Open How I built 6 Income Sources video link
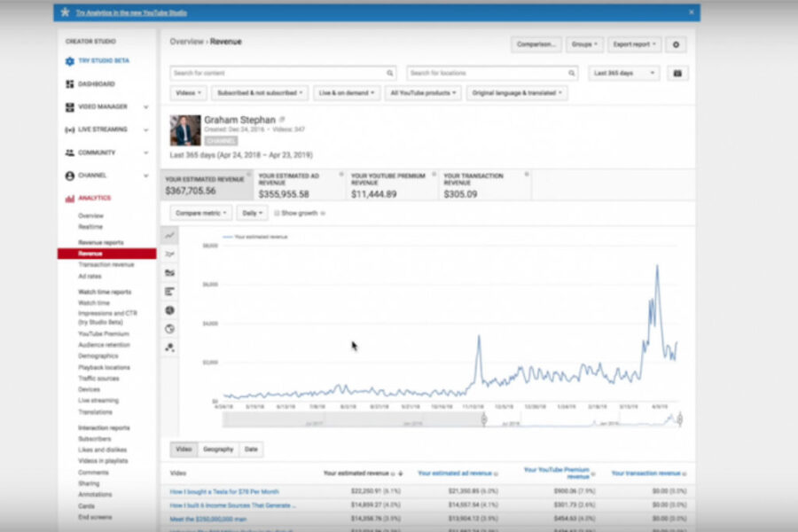The height and width of the screenshot is (532, 798). click(232, 505)
